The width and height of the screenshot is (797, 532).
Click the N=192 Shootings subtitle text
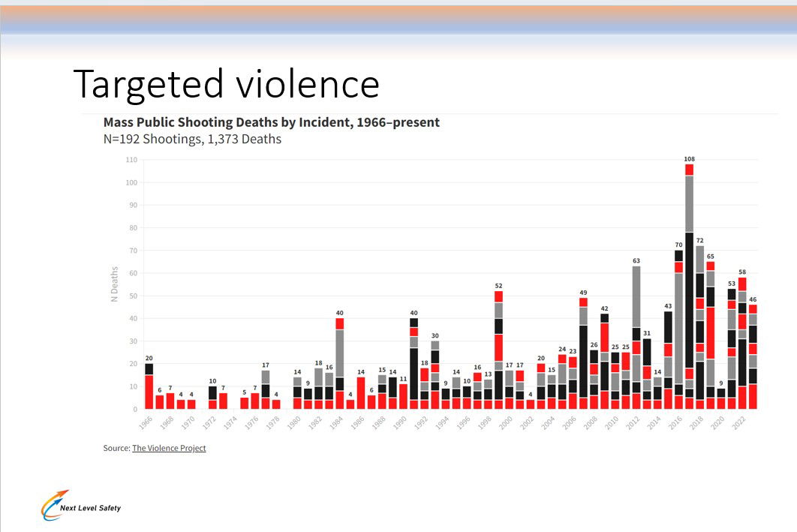[x=192, y=139]
